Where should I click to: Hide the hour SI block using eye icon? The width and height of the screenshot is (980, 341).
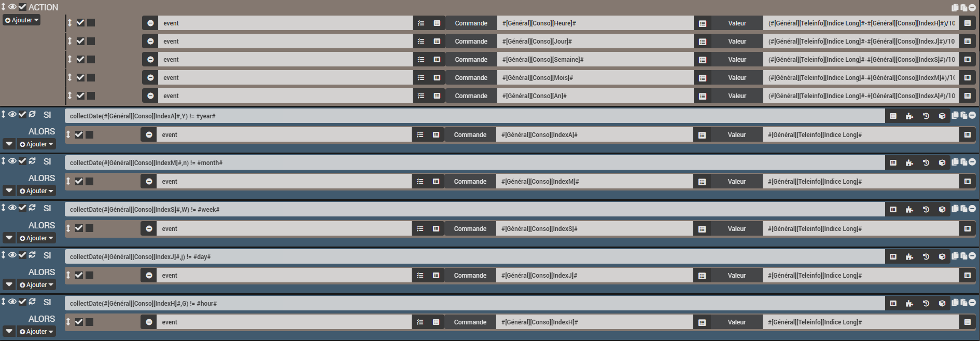[x=12, y=302]
